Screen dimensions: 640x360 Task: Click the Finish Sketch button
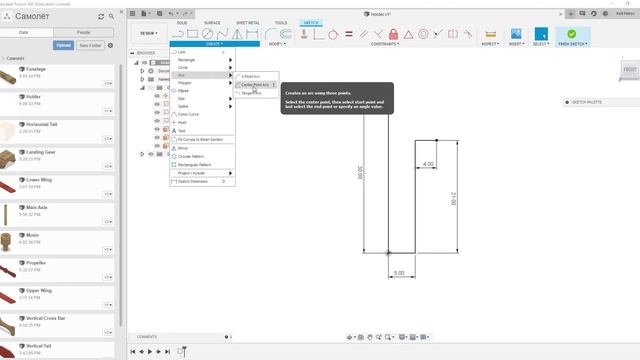tap(573, 36)
